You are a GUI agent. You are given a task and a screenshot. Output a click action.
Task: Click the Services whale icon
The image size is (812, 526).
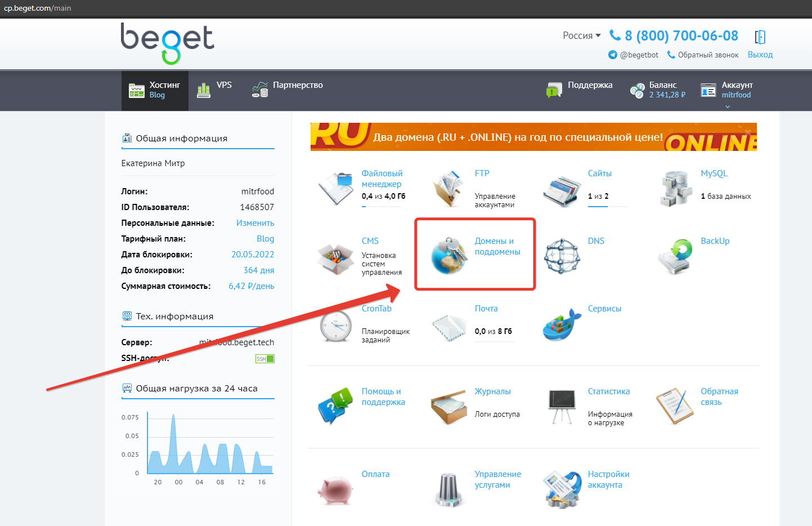coord(562,324)
